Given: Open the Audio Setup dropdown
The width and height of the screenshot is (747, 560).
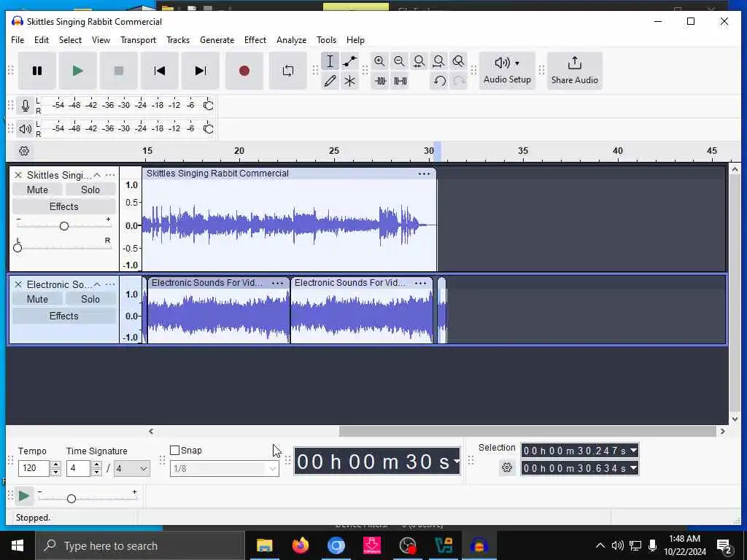Looking at the screenshot, I should 507,71.
